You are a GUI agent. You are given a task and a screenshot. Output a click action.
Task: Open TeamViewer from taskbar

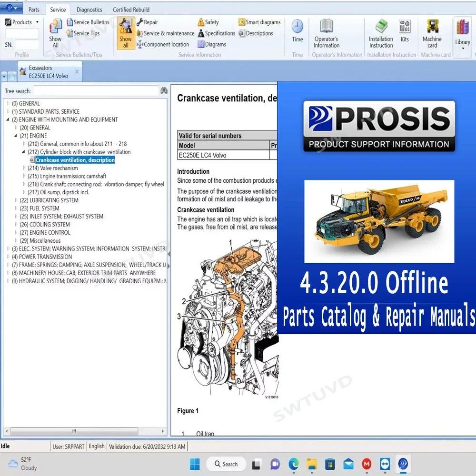pyautogui.click(x=385, y=464)
